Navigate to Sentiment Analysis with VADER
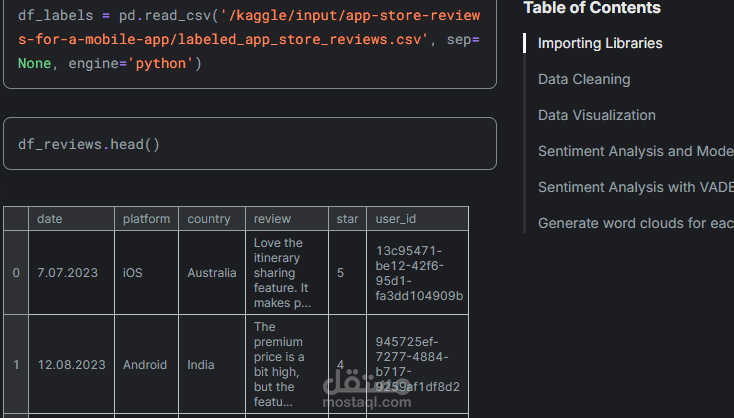734x418 pixels. [x=635, y=187]
